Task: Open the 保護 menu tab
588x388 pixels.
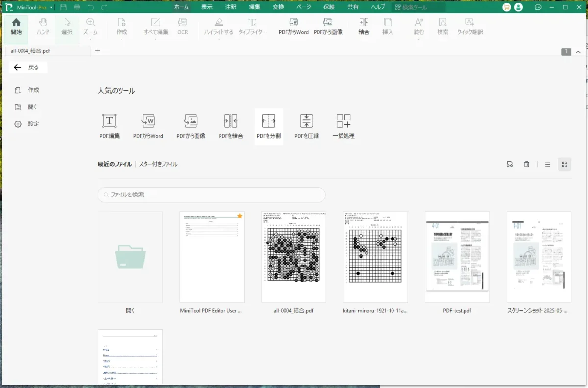Action: 329,7
